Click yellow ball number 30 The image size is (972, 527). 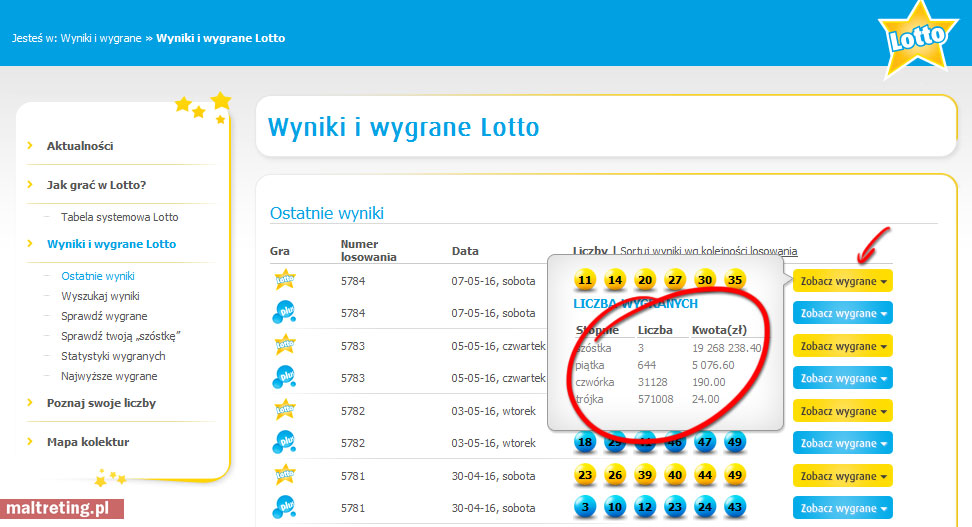click(x=705, y=280)
